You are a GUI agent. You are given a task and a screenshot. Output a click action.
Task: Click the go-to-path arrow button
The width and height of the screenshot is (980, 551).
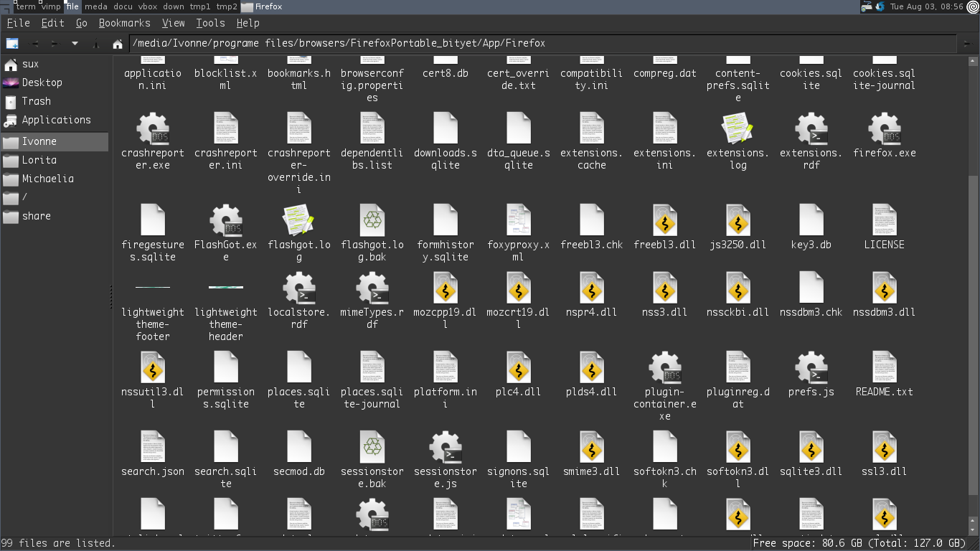click(x=968, y=44)
